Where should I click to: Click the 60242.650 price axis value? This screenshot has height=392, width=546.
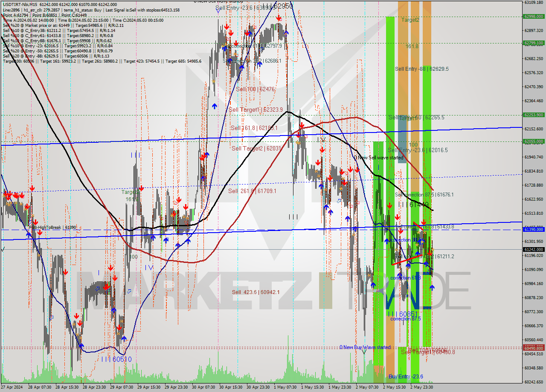point(534,382)
